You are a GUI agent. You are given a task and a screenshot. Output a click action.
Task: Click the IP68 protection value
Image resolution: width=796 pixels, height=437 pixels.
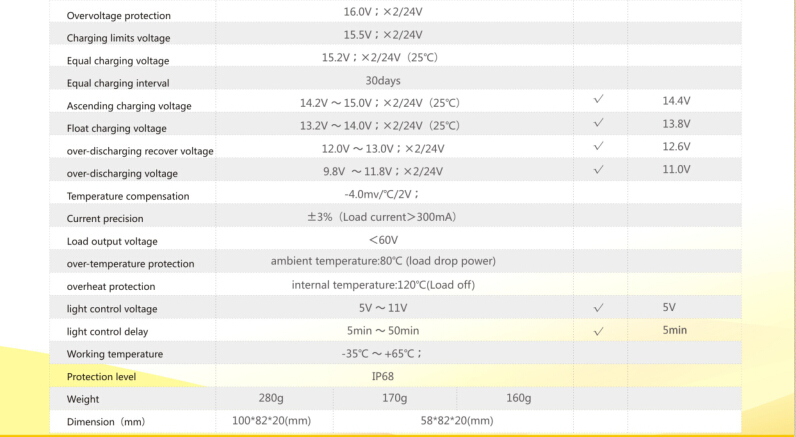coord(383,376)
